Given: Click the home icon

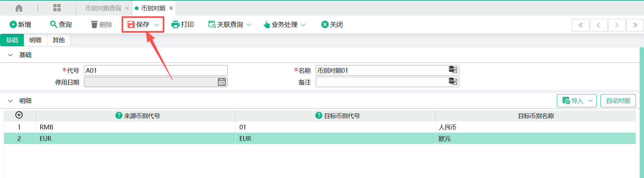Looking at the screenshot, I should point(19,8).
